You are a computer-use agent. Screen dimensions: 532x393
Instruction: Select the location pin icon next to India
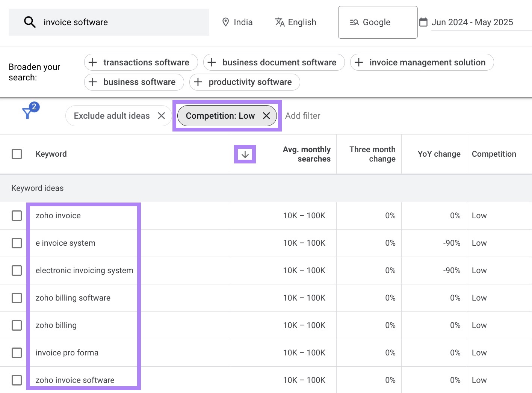coord(225,22)
